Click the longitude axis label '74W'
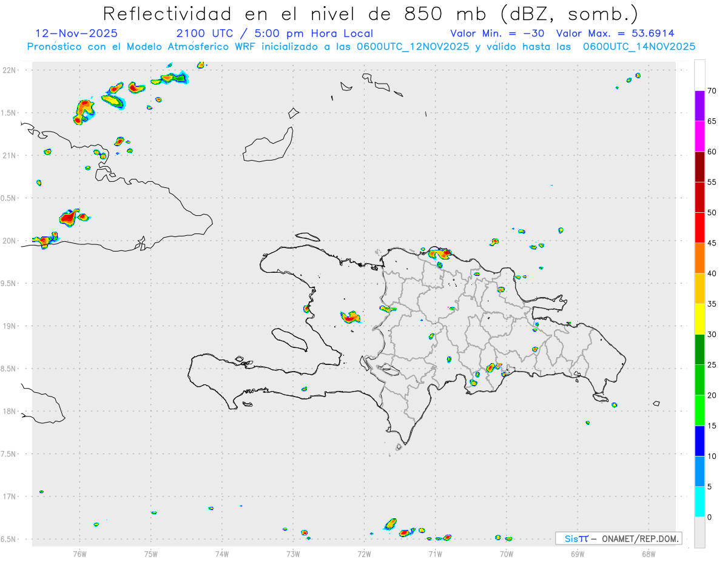Screen dimensions: 728x562 222,554
